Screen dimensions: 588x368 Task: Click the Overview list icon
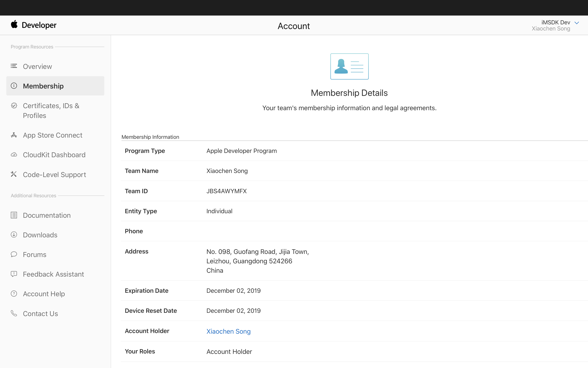(14, 66)
